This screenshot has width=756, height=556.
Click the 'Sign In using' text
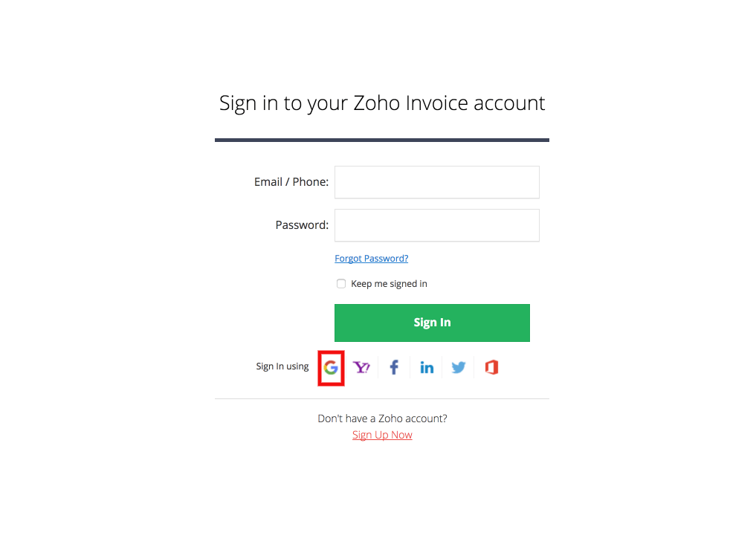(282, 366)
